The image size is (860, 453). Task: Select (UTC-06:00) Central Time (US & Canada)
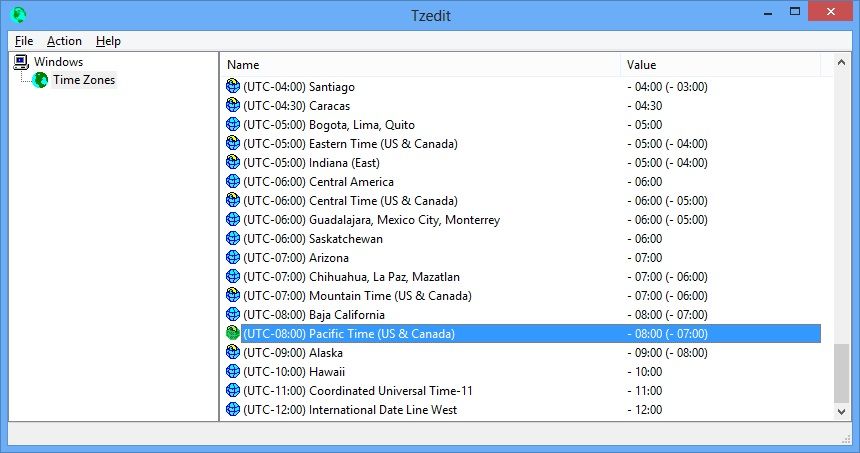[x=523, y=201]
